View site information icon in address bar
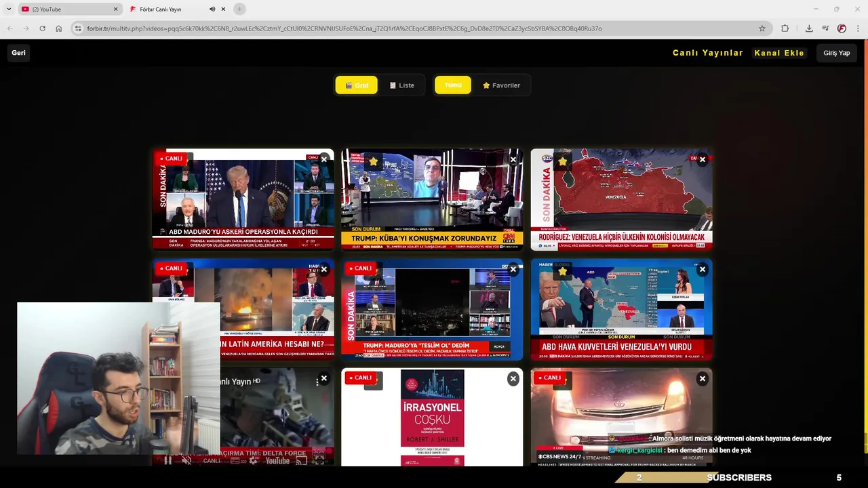 (x=78, y=28)
